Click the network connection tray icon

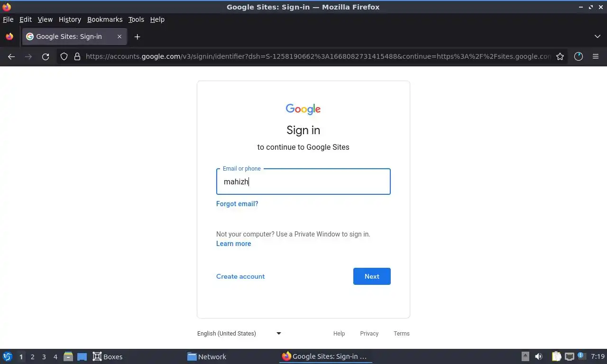coord(569,356)
